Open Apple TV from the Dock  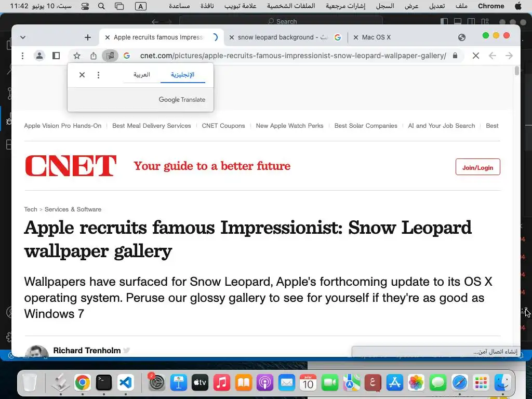200,383
